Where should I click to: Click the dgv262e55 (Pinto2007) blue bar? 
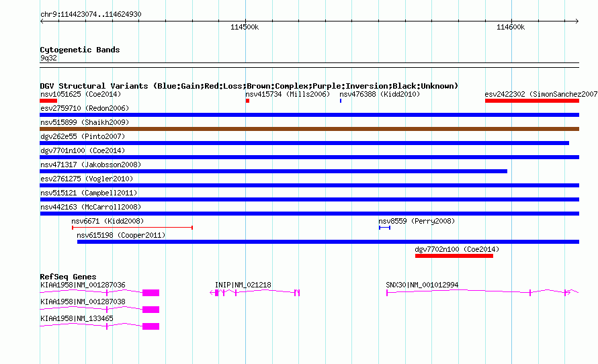pos(304,143)
